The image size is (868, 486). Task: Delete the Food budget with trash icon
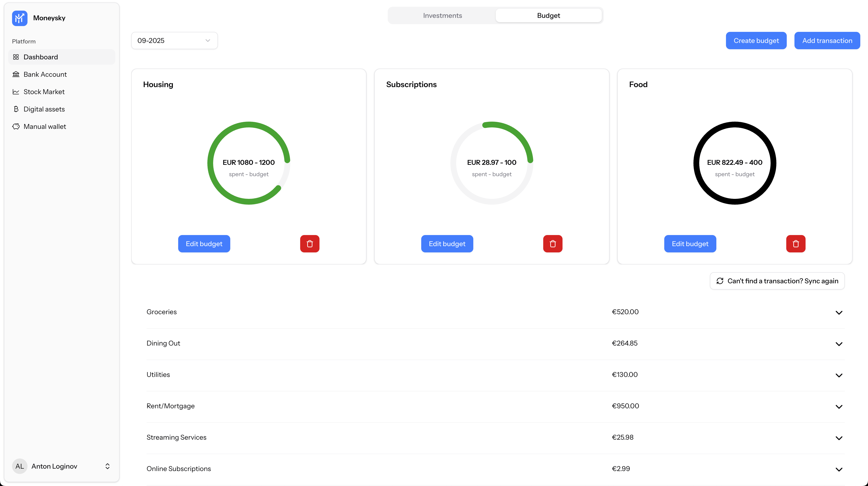coord(795,243)
